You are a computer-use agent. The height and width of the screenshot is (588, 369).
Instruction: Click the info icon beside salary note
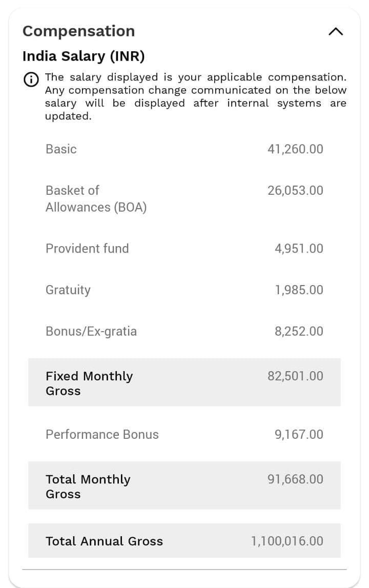[31, 79]
